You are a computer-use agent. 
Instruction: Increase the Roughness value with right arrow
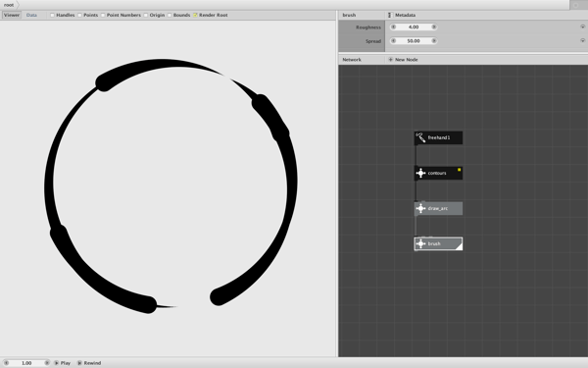434,27
